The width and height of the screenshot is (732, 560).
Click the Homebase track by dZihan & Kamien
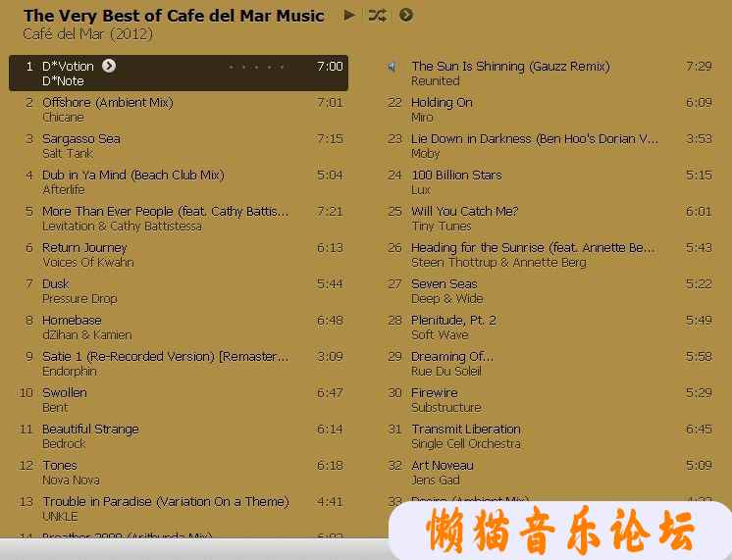[x=179, y=328]
